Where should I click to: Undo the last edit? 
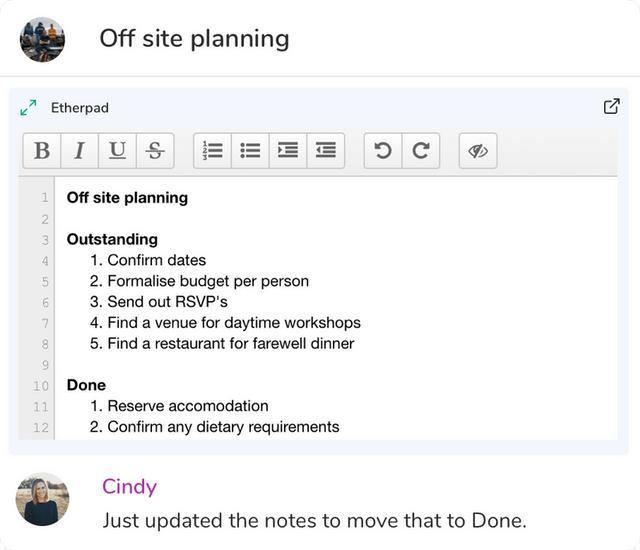[382, 150]
